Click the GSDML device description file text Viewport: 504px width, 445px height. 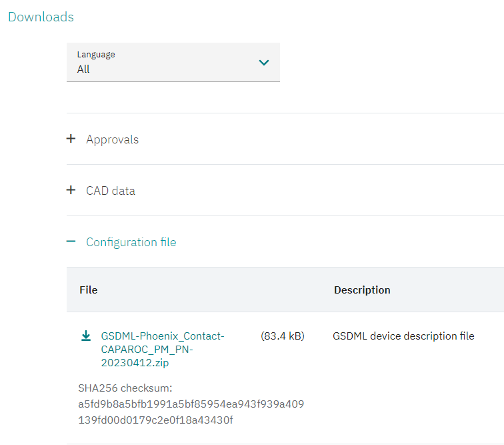[403, 336]
